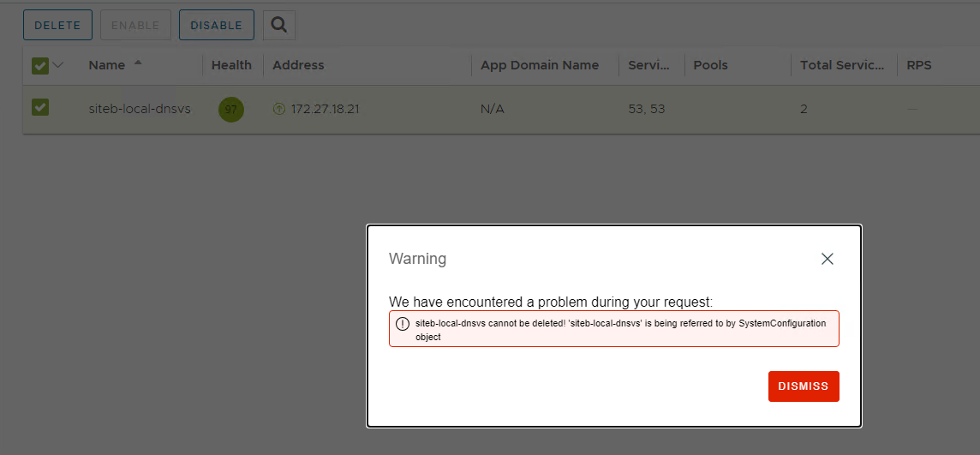Click the 172.27.18.21 address cell
980x455 pixels.
click(x=325, y=109)
